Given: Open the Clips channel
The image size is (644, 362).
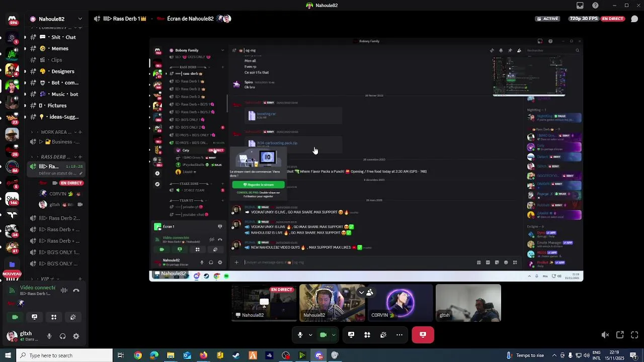Looking at the screenshot, I should click(57, 60).
